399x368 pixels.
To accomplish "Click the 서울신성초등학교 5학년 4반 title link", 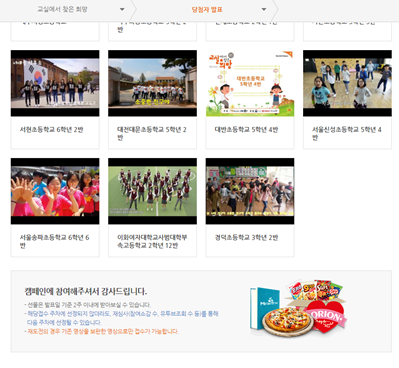I will point(347,133).
